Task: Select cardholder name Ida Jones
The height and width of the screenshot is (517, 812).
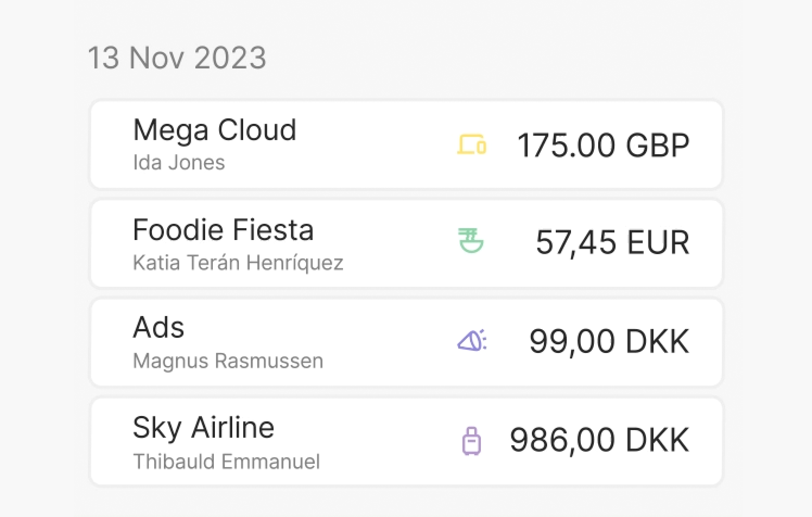Action: pyautogui.click(x=179, y=163)
